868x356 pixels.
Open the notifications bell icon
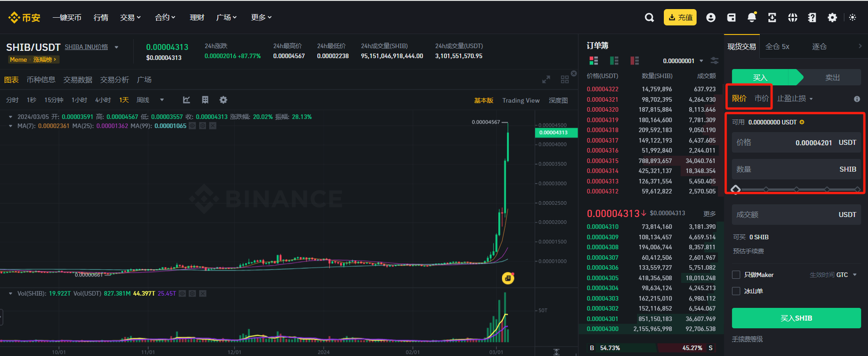tap(752, 17)
